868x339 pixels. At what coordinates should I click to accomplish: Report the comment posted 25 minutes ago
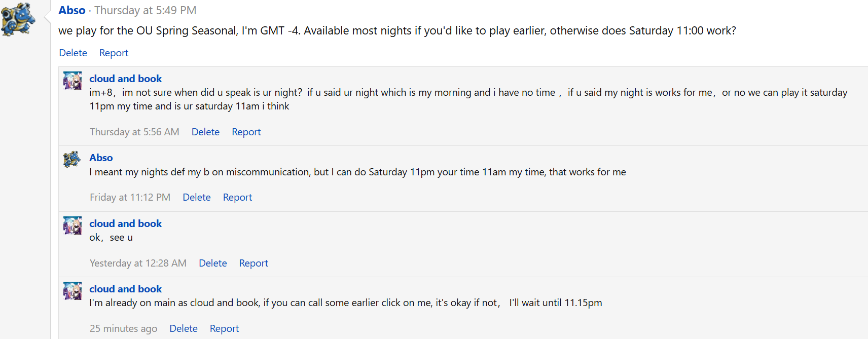coord(224,328)
